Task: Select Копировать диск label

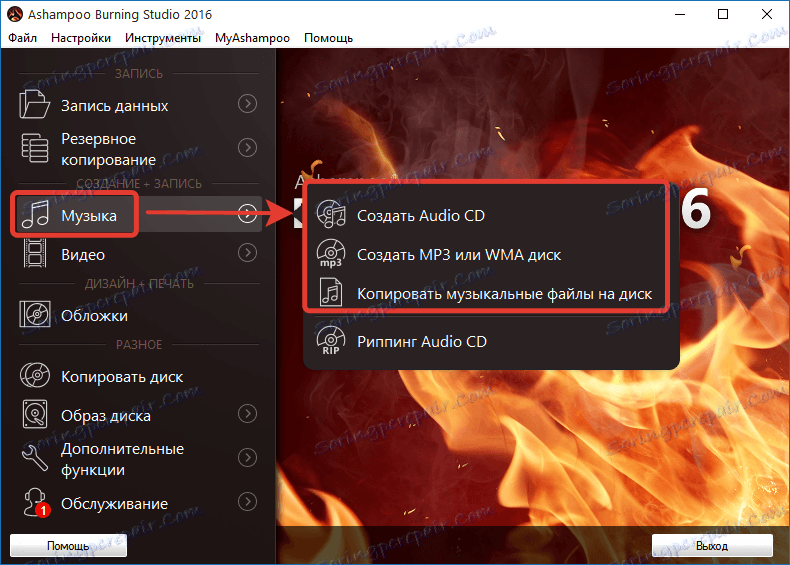Action: [x=122, y=377]
